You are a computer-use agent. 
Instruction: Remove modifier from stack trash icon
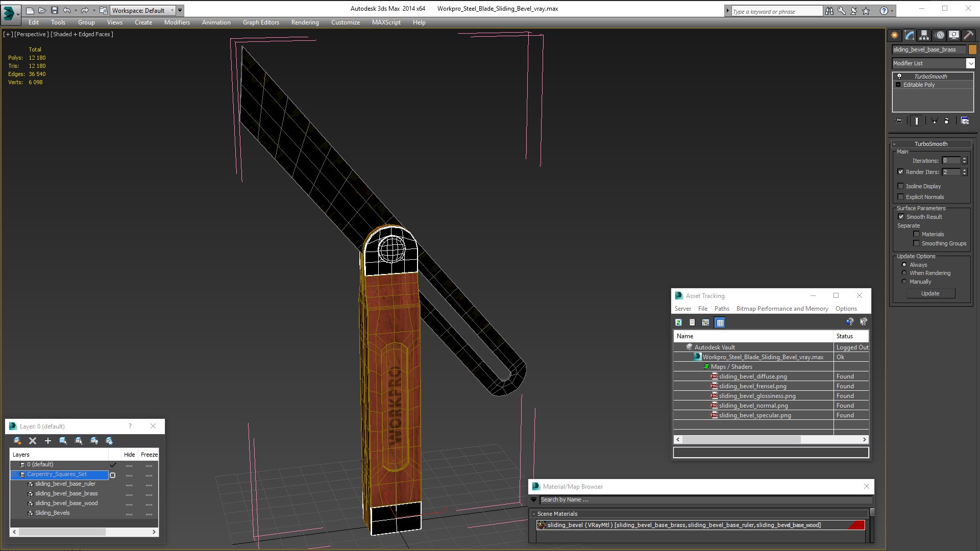947,121
